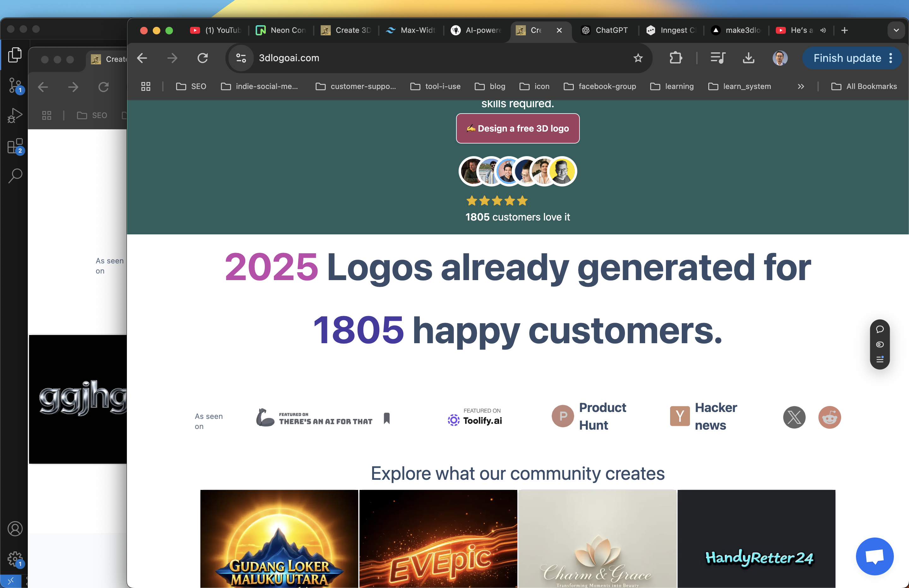Click the bookmark star icon in address bar
The image size is (909, 588).
point(638,58)
